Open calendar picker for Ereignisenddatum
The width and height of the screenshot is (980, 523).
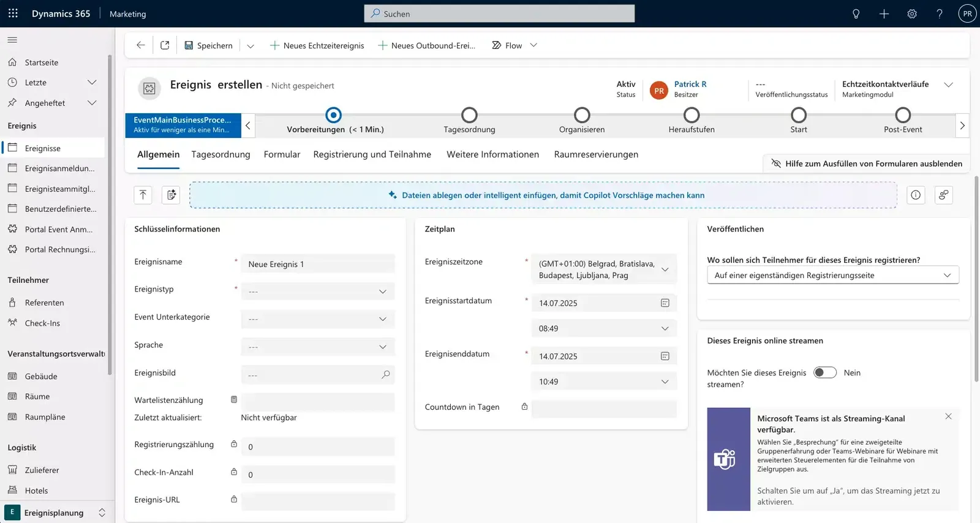click(x=665, y=356)
